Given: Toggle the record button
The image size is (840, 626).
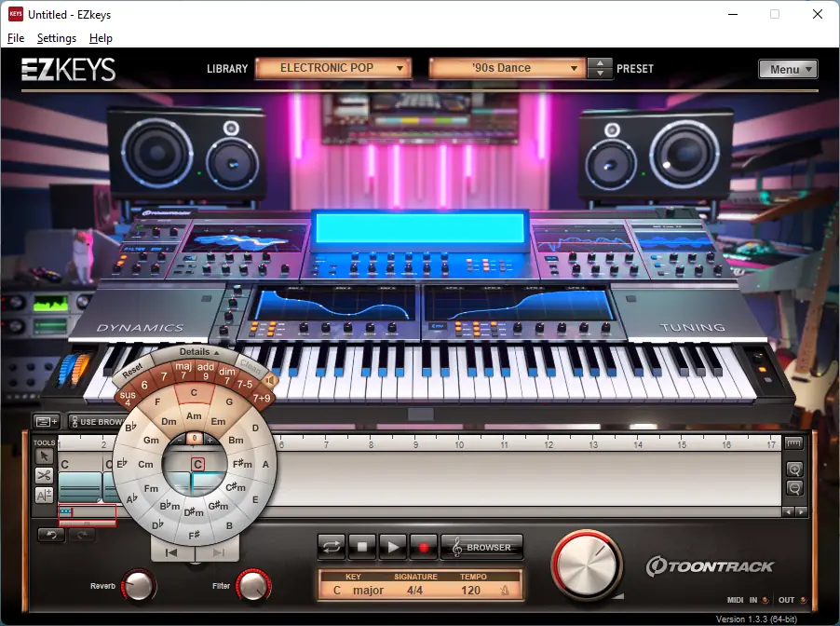Looking at the screenshot, I should (x=423, y=547).
